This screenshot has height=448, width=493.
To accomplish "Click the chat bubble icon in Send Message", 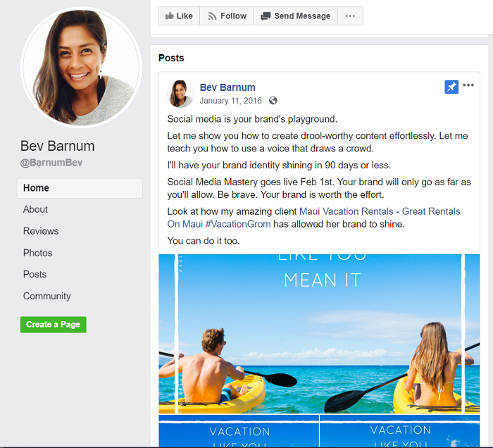I will point(266,16).
